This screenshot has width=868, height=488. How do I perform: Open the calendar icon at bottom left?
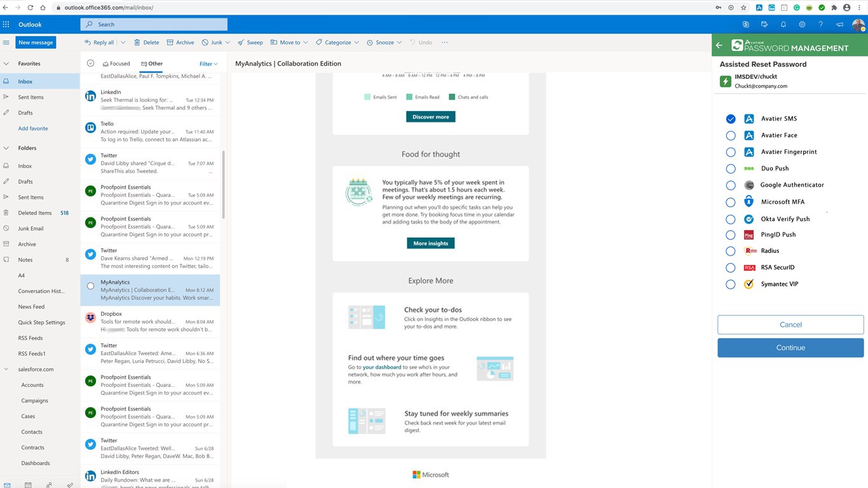coord(28,485)
